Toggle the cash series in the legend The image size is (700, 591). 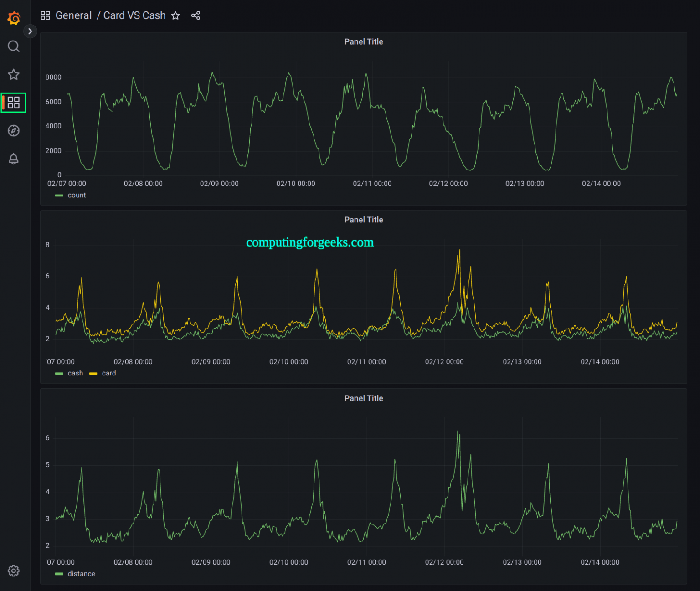(75, 373)
